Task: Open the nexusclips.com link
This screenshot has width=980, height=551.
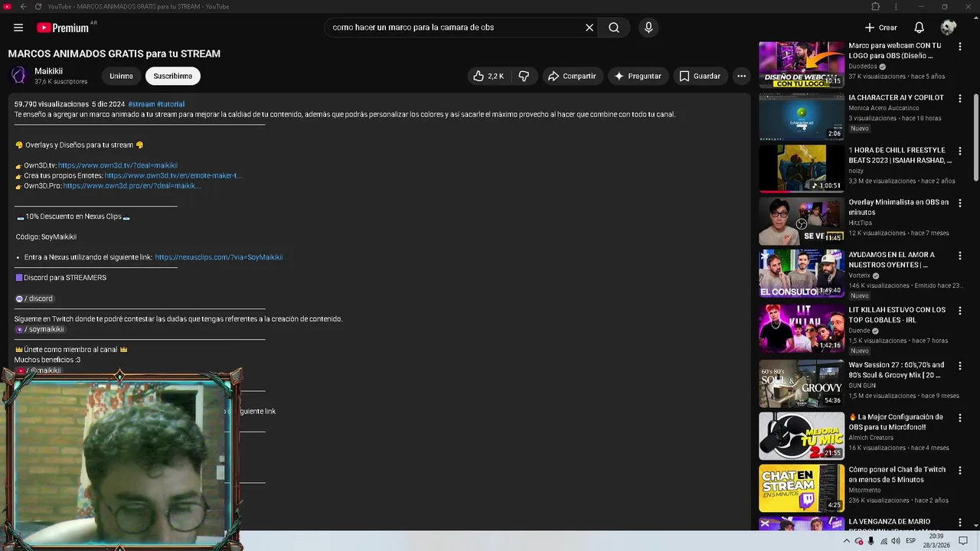Action: tap(219, 257)
